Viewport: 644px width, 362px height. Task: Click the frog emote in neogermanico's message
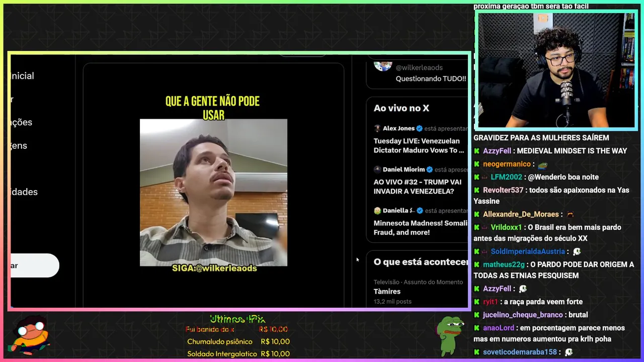[542, 164]
